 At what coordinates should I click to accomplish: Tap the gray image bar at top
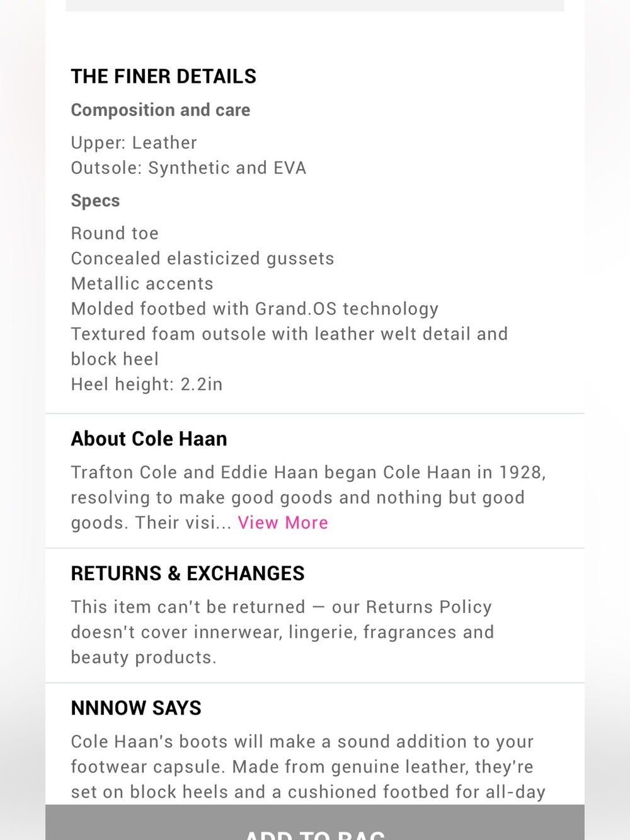pos(315,5)
